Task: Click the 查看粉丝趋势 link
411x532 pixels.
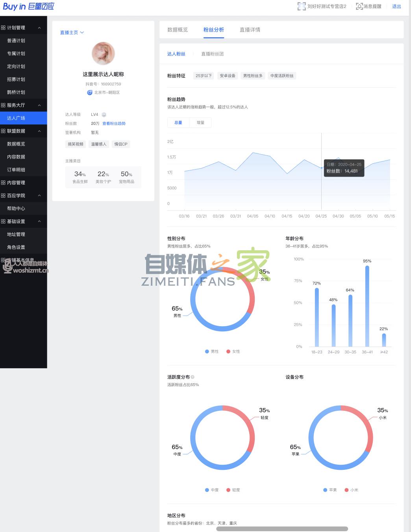Action: coord(114,124)
